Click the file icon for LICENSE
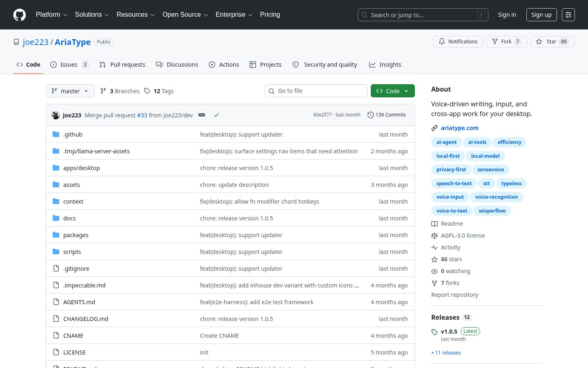 [x=56, y=352]
